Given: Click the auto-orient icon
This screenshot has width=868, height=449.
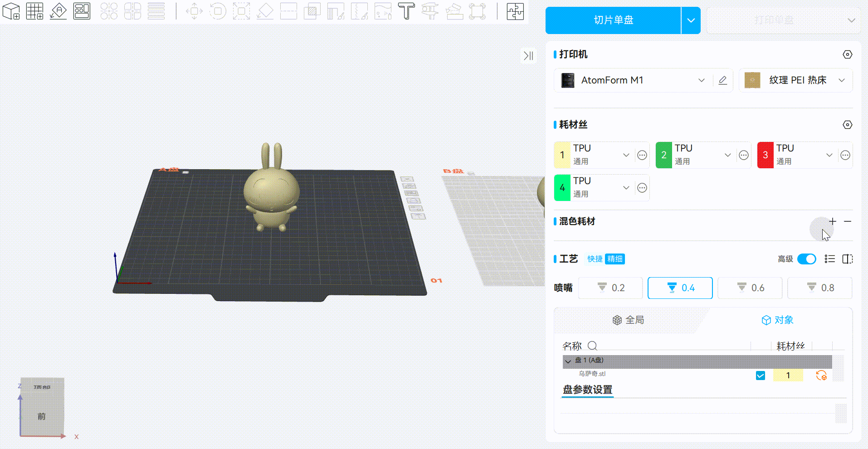Looking at the screenshot, I should (x=58, y=11).
